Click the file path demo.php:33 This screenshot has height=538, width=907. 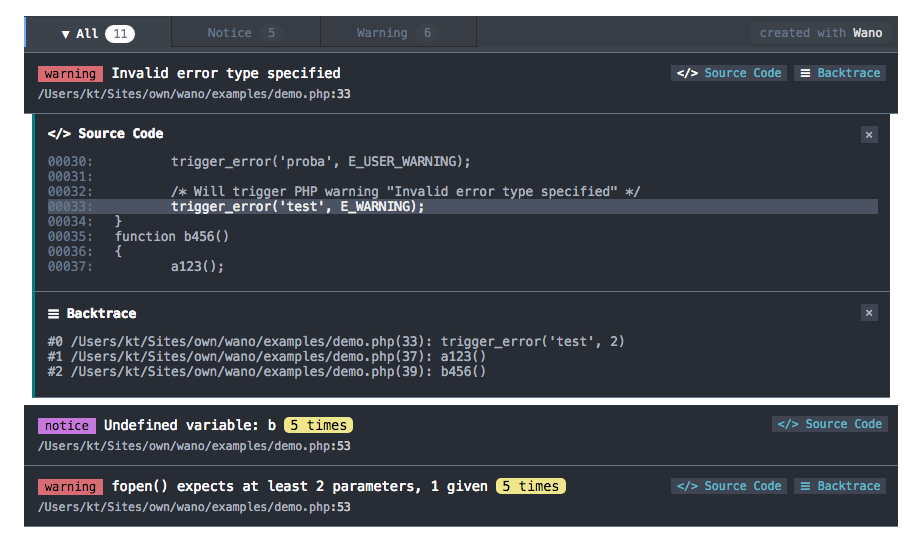tap(194, 94)
